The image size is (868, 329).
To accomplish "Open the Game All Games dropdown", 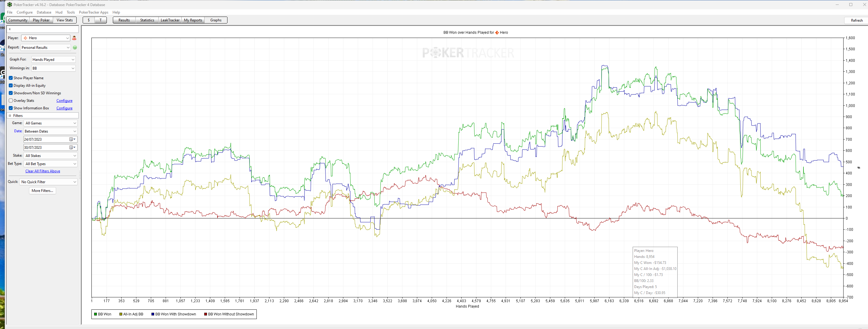I will tap(51, 123).
